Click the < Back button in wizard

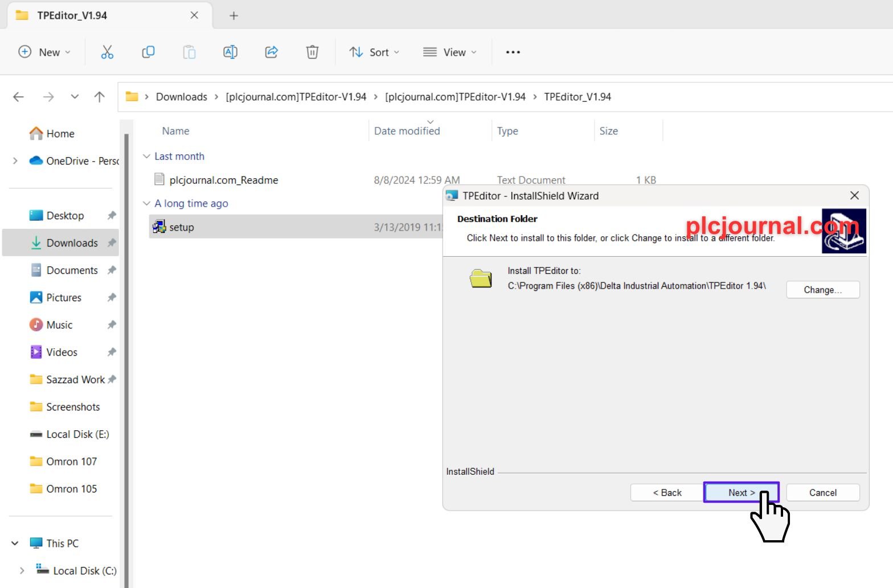pyautogui.click(x=667, y=492)
